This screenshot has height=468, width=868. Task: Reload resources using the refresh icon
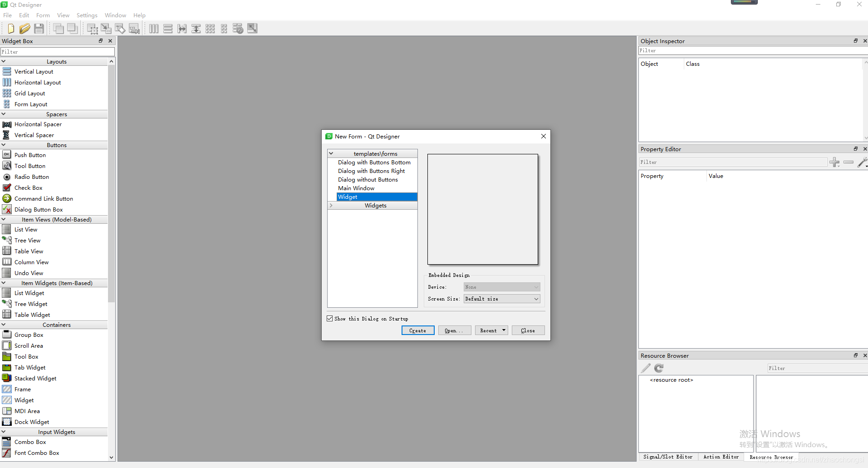(x=658, y=368)
